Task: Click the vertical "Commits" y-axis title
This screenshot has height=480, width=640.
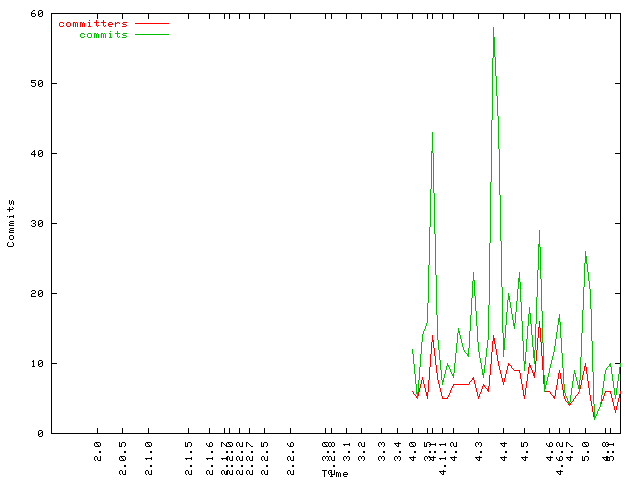Action: [11, 223]
